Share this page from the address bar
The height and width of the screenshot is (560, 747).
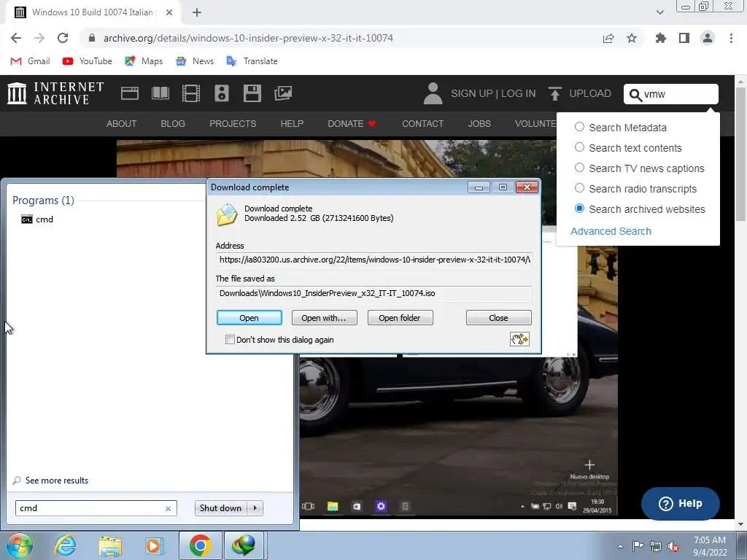tap(608, 38)
